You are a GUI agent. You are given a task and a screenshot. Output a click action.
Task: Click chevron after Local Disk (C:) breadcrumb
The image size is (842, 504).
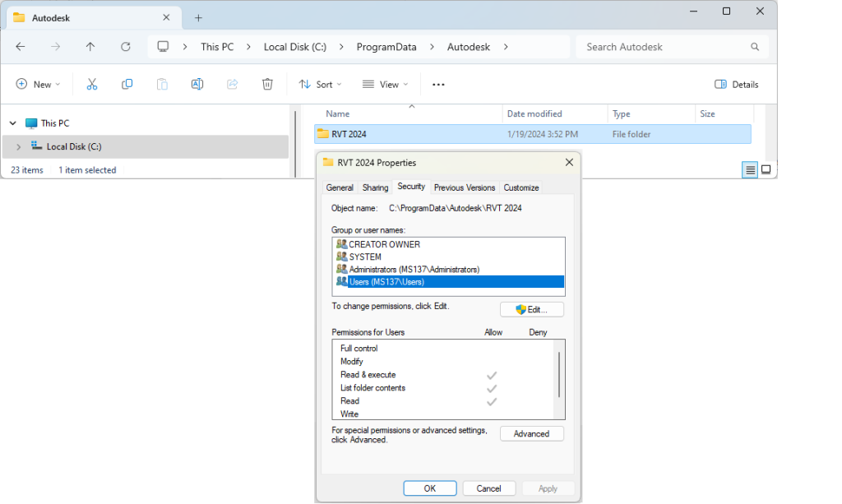coord(341,47)
